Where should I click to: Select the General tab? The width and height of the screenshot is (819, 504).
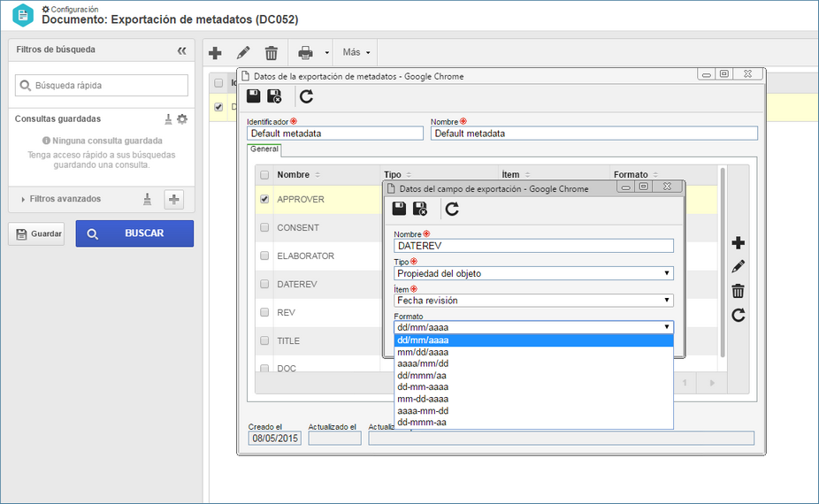tap(264, 149)
